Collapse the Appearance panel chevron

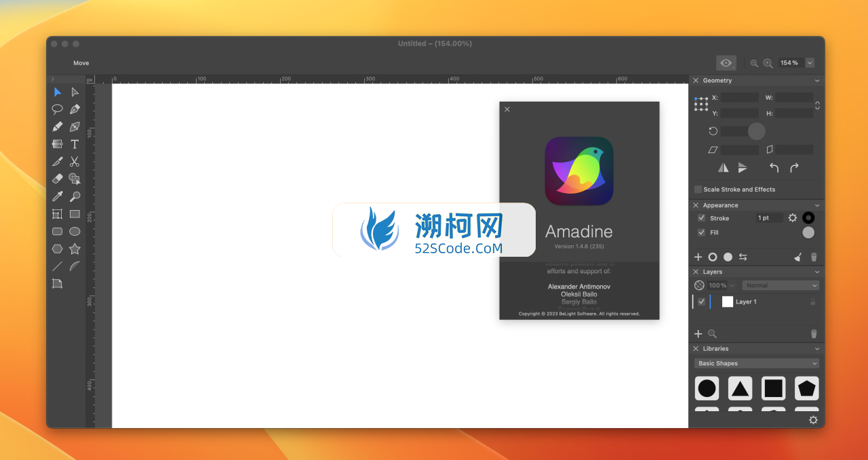pyautogui.click(x=817, y=205)
